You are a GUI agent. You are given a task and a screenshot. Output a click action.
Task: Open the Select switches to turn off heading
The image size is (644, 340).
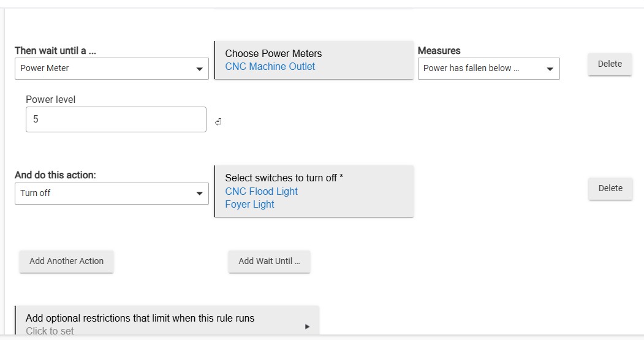click(x=284, y=178)
